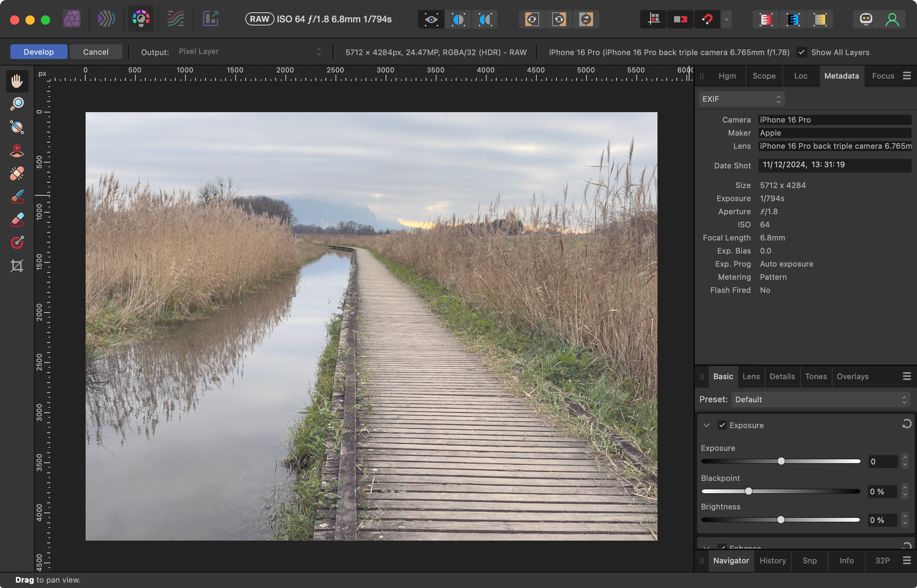The height and width of the screenshot is (588, 917).
Task: Click the Exposure slider handle
Action: [781, 461]
